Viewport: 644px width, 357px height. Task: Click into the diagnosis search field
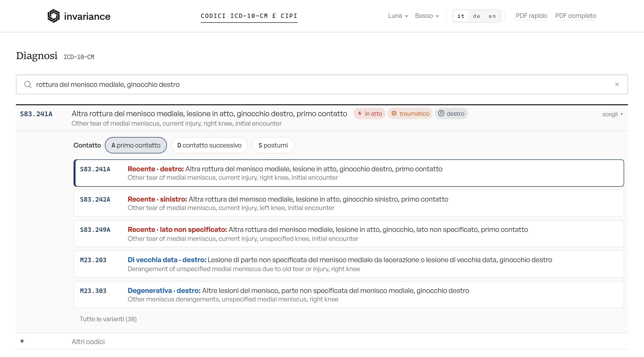click(322, 84)
